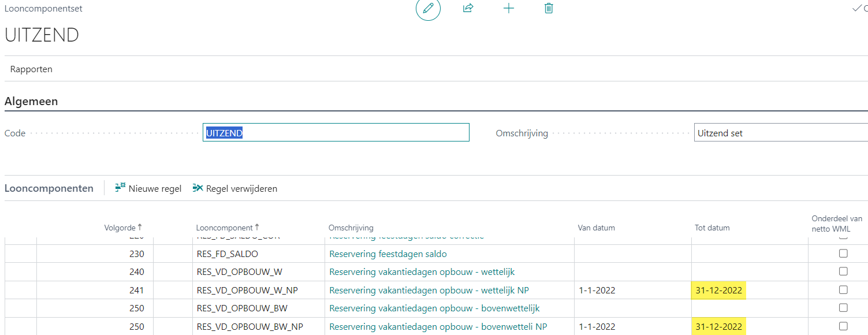Click the share icon in header
Viewport: 868px width, 335px height.
(x=468, y=9)
